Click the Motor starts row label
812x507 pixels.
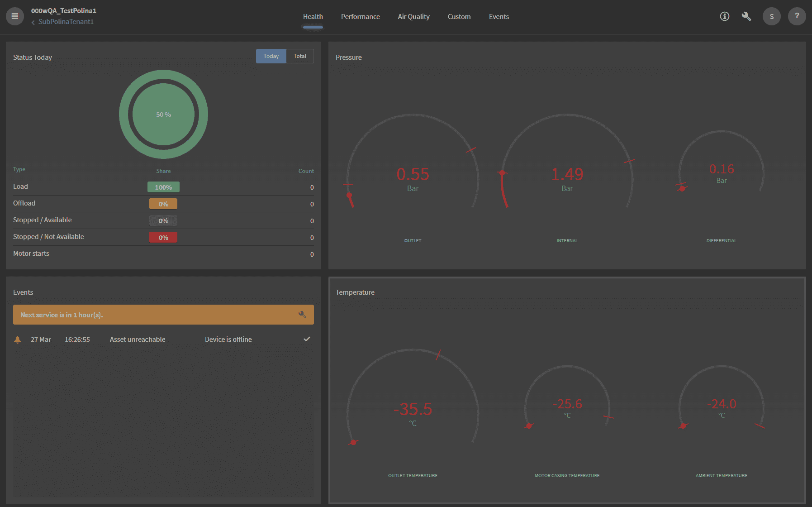31,253
